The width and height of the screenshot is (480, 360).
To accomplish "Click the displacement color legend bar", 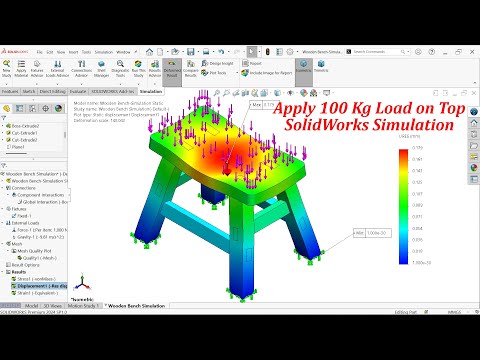I will coord(403,207).
